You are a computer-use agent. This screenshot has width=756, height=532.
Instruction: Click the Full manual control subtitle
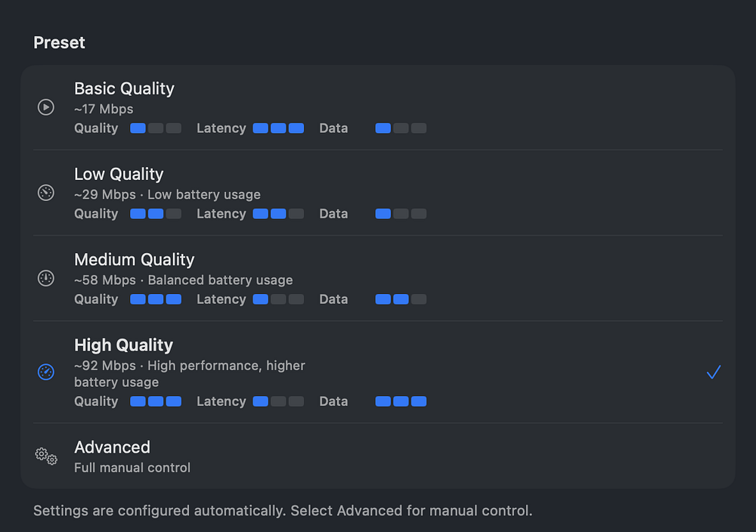tap(132, 468)
